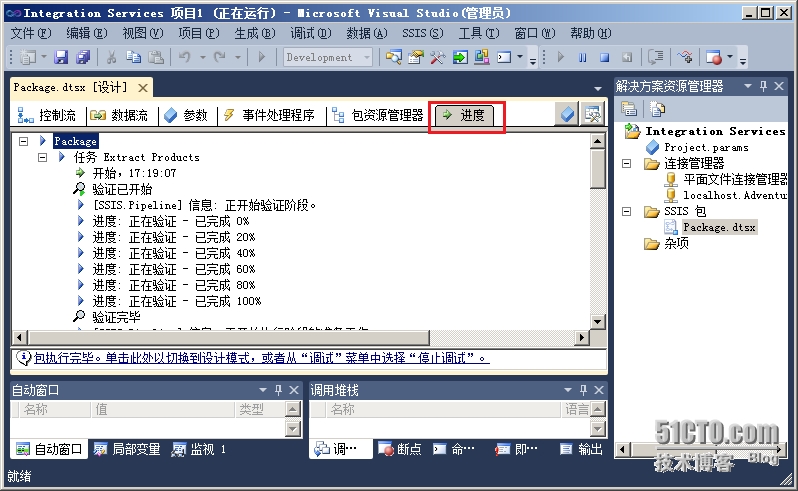Click the Save All toolbar icon

coord(82,57)
